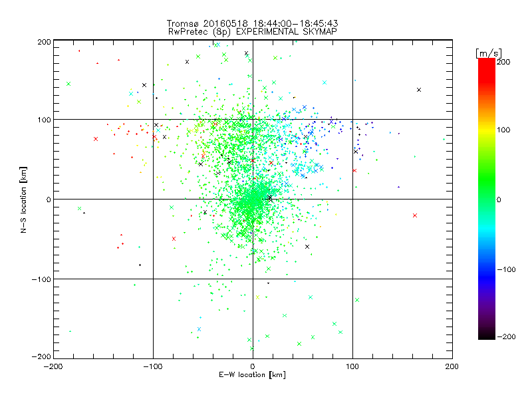Click the cyan band of the color bar
This screenshot has width=532, height=399.
coord(487,230)
